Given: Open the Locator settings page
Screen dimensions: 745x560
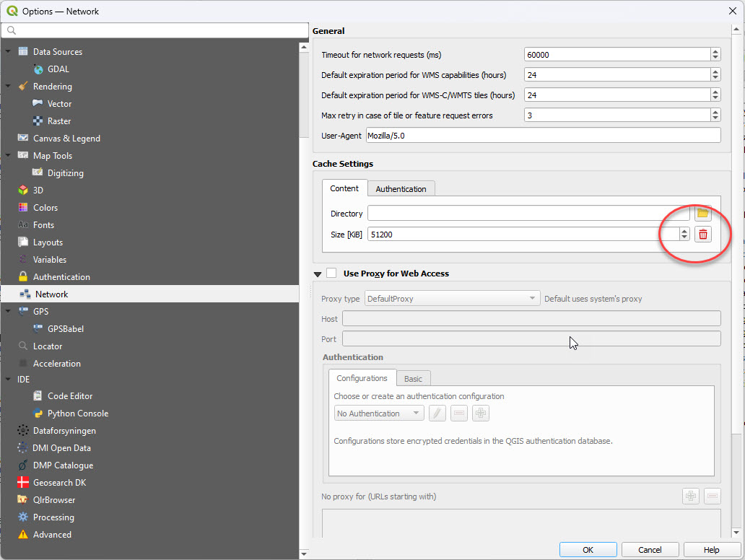Looking at the screenshot, I should click(48, 346).
